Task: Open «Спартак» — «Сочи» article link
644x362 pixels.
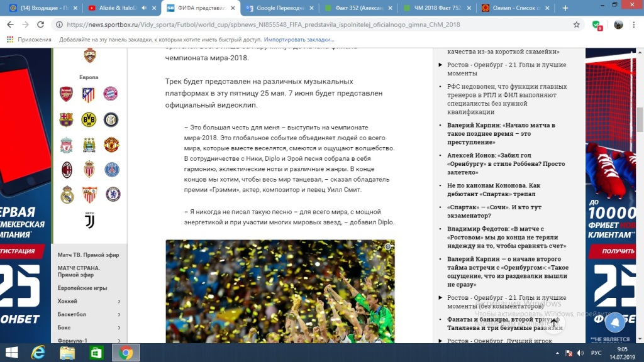Action: (x=494, y=211)
